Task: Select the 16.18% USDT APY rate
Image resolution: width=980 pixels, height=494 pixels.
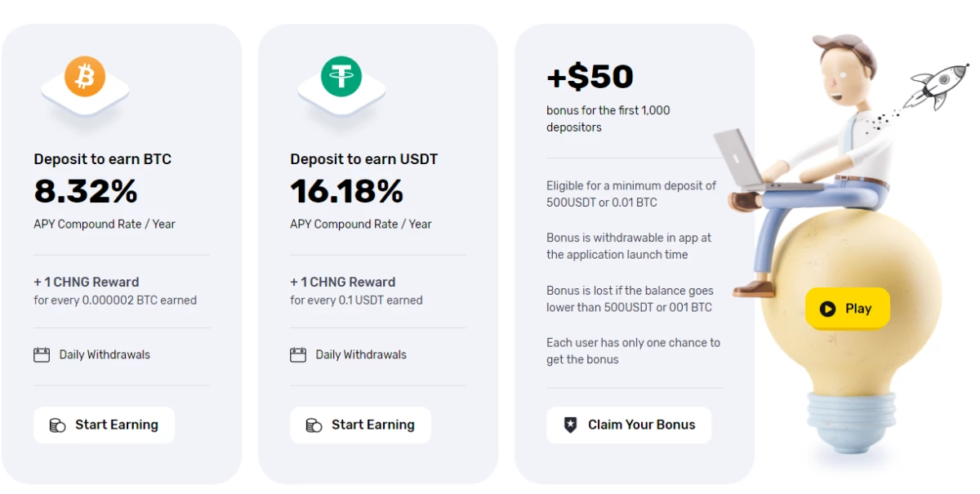Action: 346,192
